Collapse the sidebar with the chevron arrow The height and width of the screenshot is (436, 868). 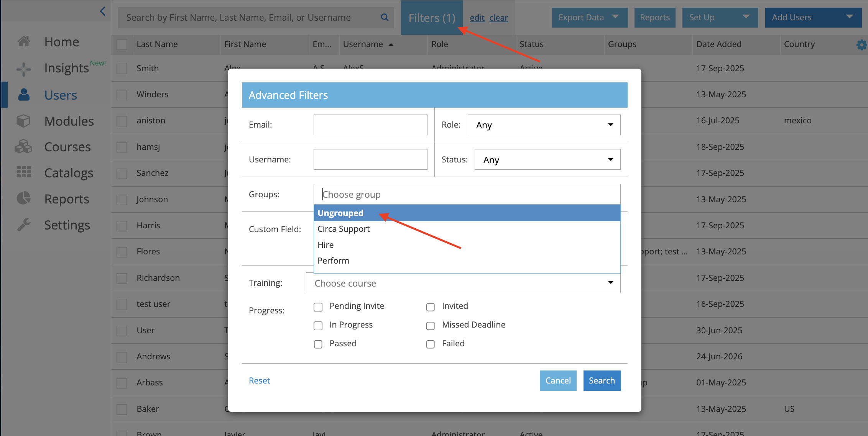[102, 11]
